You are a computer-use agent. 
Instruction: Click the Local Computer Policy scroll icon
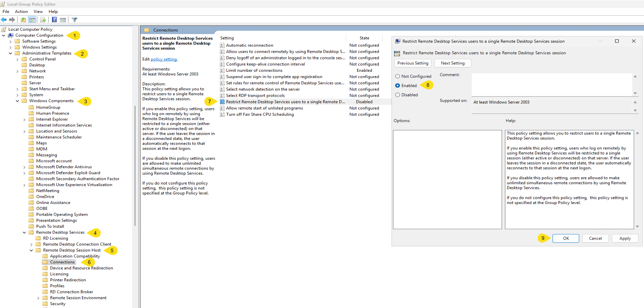point(4,29)
